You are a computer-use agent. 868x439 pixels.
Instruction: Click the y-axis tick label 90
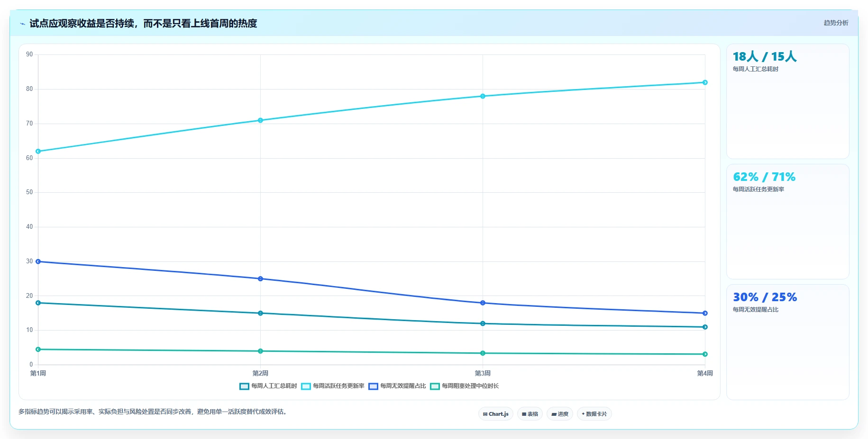[x=29, y=54]
